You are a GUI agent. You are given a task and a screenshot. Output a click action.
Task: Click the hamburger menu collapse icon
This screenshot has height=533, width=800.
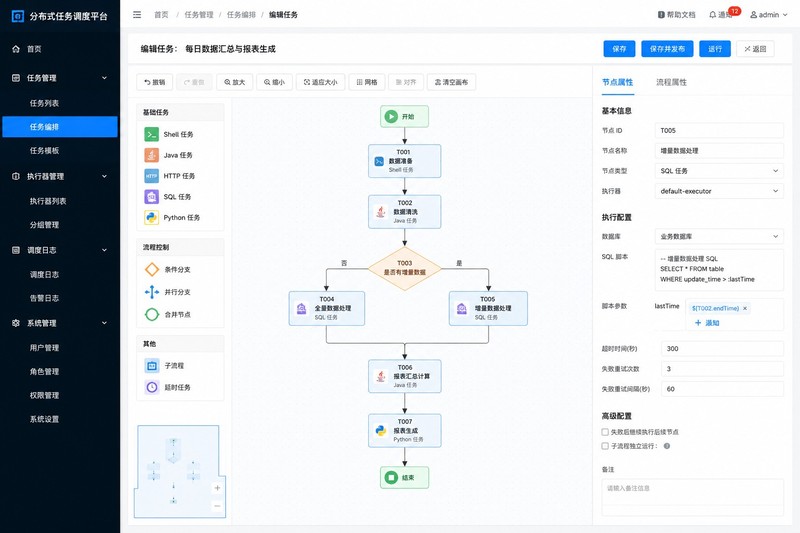pos(137,15)
